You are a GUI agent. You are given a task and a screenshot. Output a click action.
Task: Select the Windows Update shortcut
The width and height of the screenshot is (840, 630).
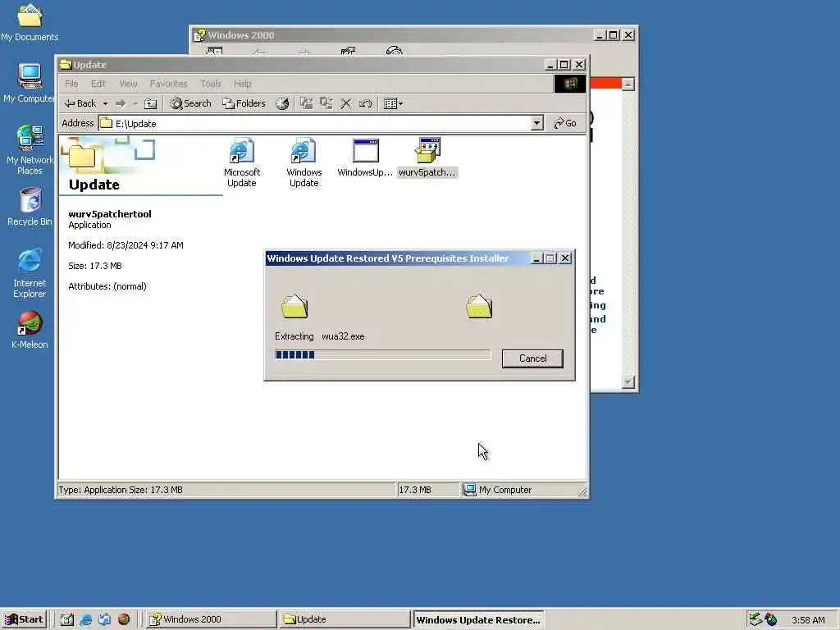coord(304,163)
